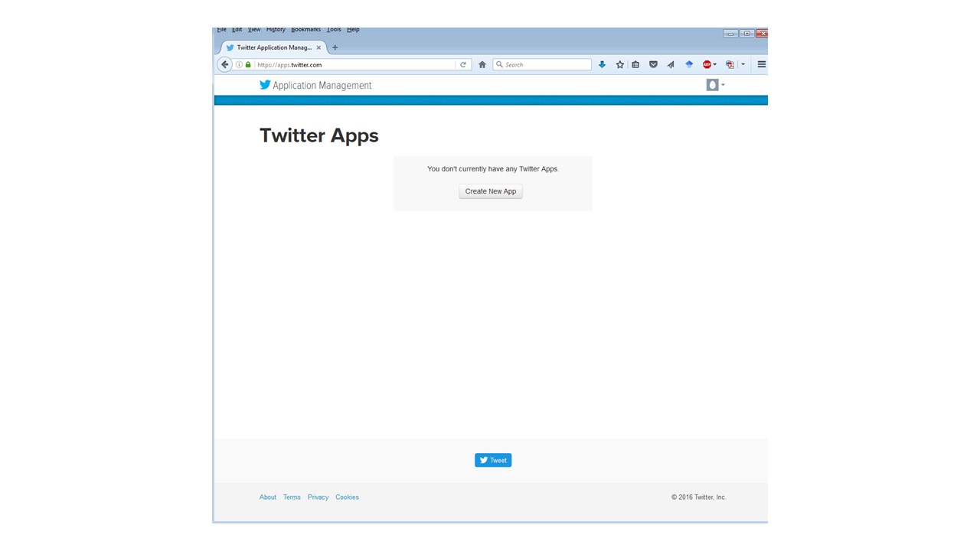The height and width of the screenshot is (551, 980).
Task: Click the Pocket icon in toolbar
Action: pyautogui.click(x=653, y=65)
